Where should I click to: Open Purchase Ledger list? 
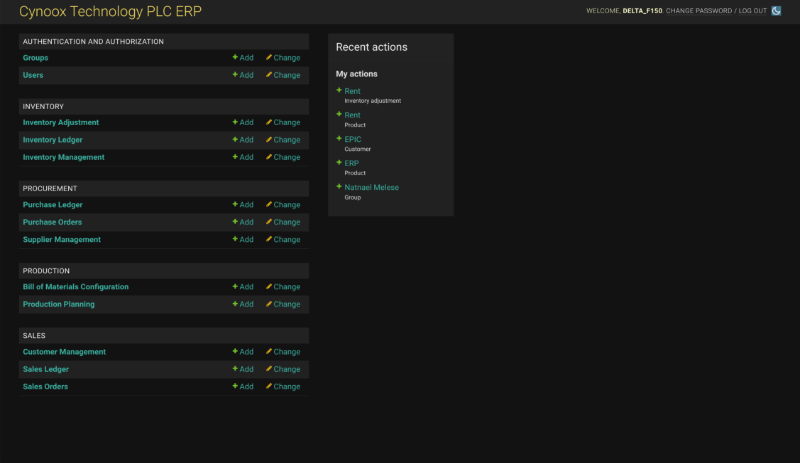53,205
